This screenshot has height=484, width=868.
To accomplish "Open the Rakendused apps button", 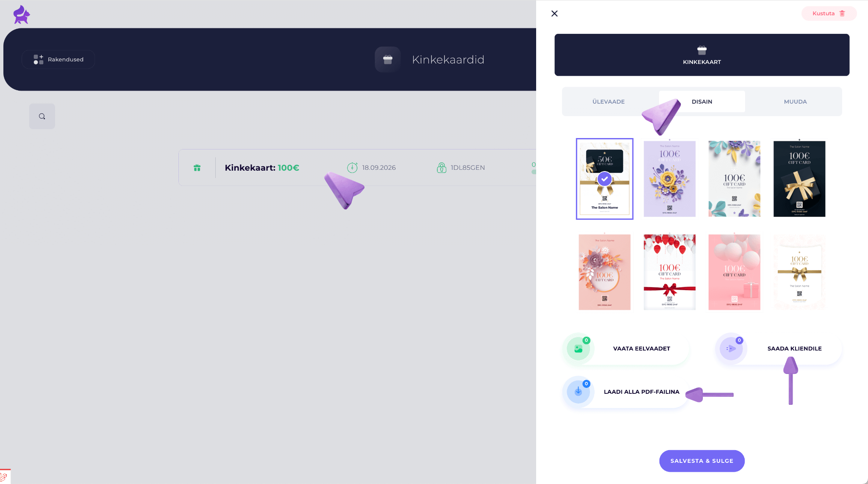I will tap(58, 59).
